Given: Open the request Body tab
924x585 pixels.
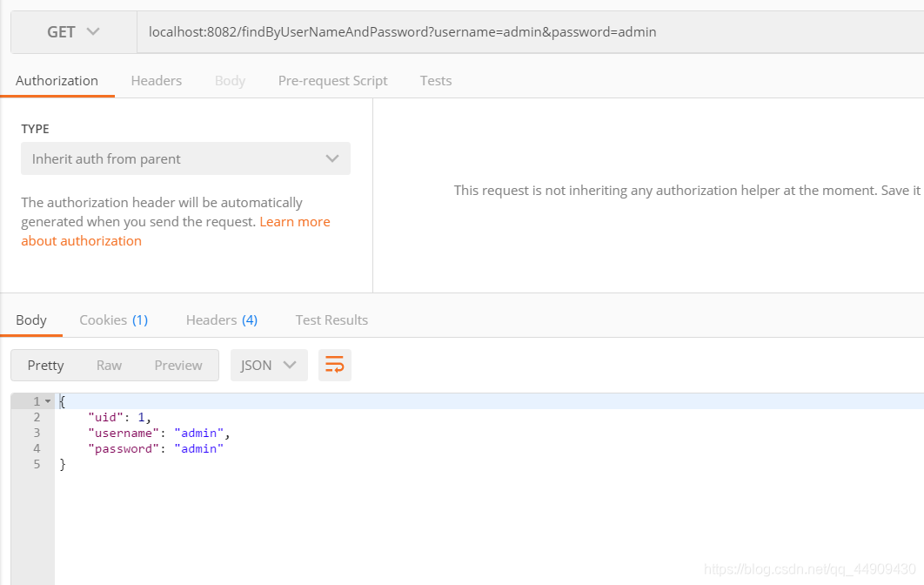Looking at the screenshot, I should 230,81.
